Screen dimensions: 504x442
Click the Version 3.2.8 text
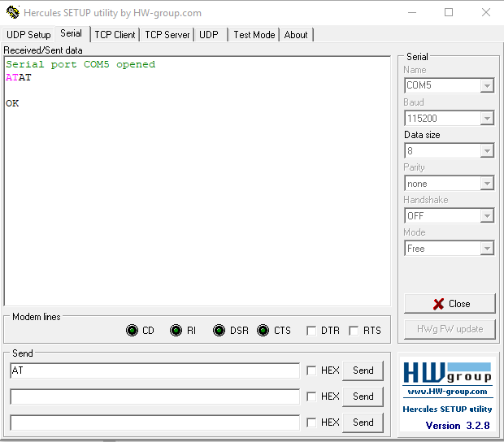click(x=458, y=426)
